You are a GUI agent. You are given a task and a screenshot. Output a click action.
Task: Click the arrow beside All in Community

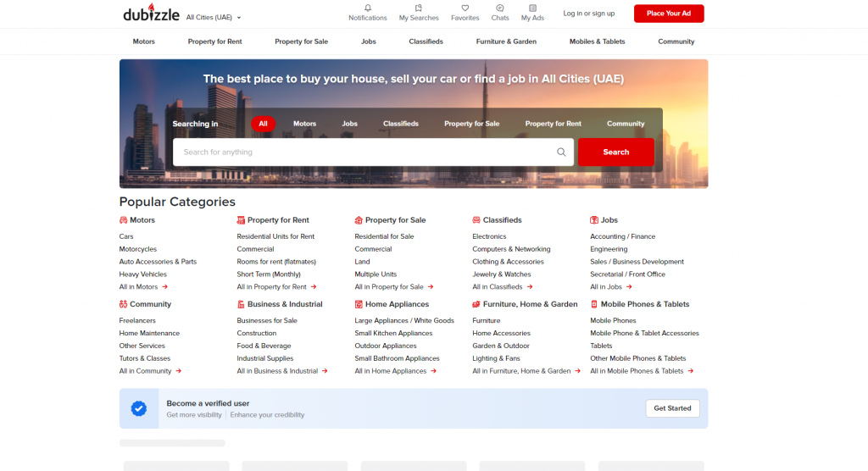(x=178, y=371)
